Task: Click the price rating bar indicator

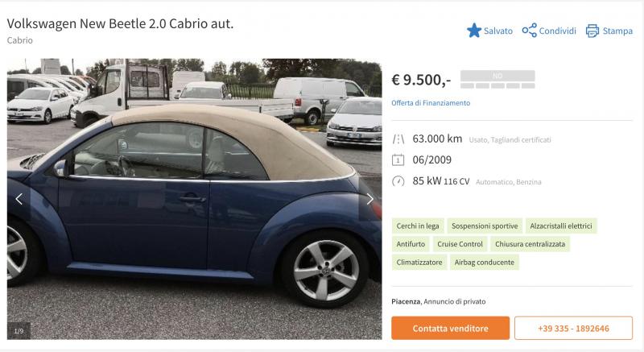Action: [x=497, y=79]
